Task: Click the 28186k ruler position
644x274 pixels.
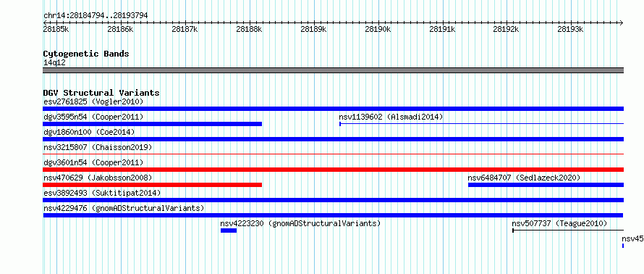Action: coord(120,30)
